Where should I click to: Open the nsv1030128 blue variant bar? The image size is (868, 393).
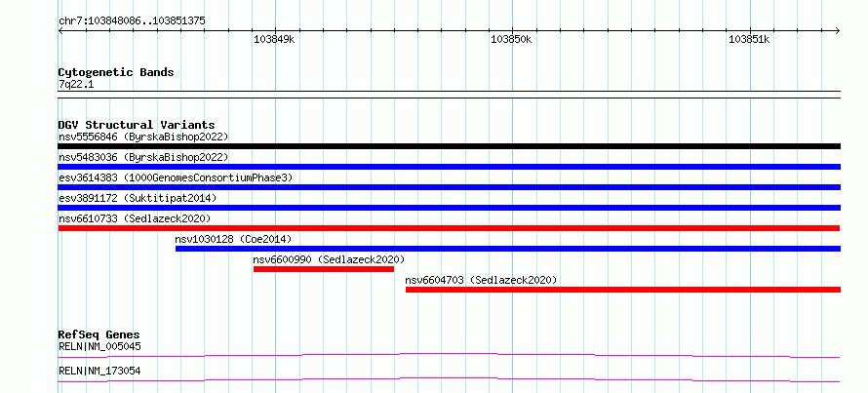click(x=507, y=249)
